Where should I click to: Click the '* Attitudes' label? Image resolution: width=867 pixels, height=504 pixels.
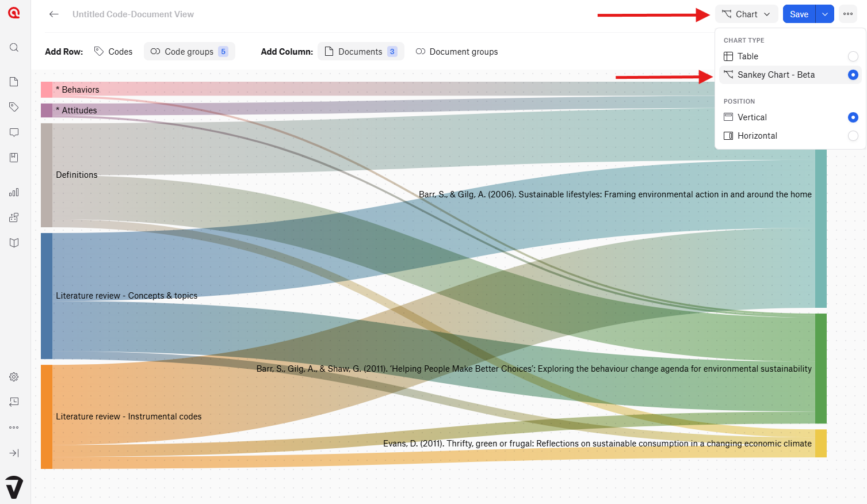click(x=77, y=110)
